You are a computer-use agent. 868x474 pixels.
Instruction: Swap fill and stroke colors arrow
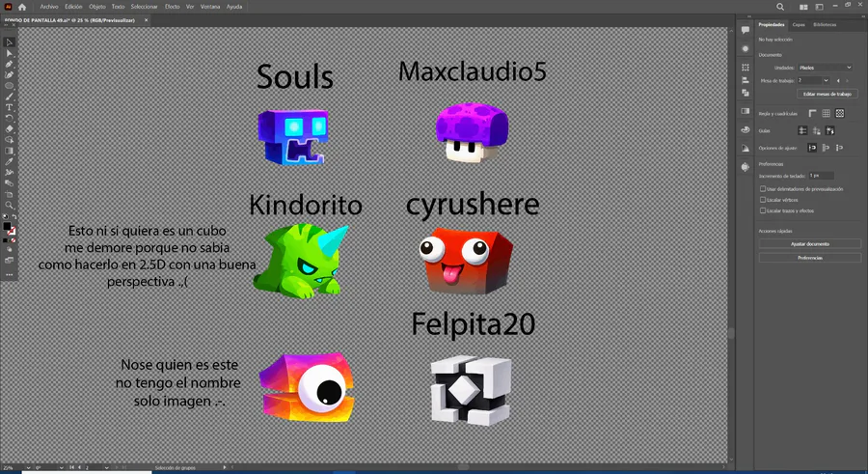(x=14, y=217)
